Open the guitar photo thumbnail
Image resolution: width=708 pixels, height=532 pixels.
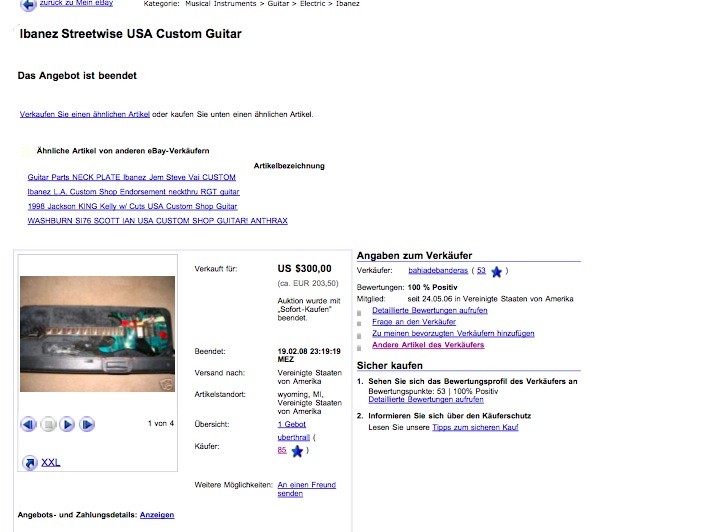[97, 334]
